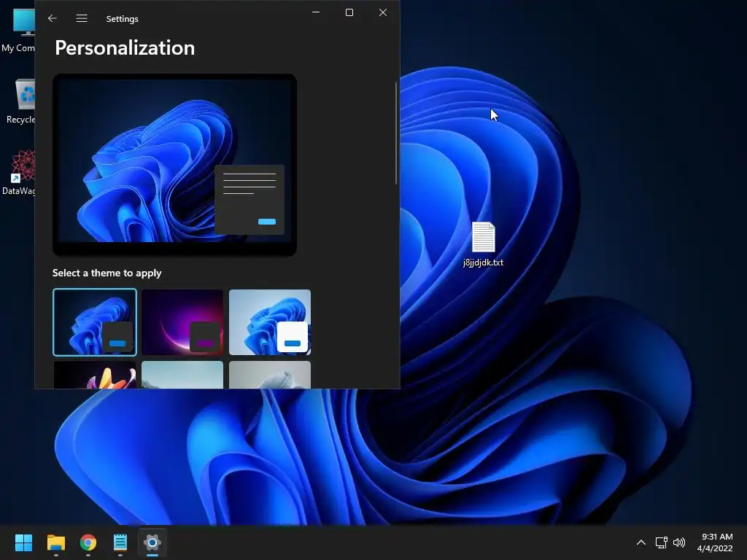
Task: Close the Settings window
Action: 383,12
